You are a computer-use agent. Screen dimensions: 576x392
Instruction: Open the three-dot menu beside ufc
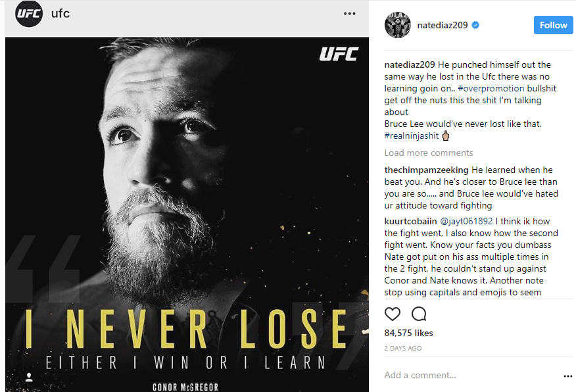click(349, 14)
